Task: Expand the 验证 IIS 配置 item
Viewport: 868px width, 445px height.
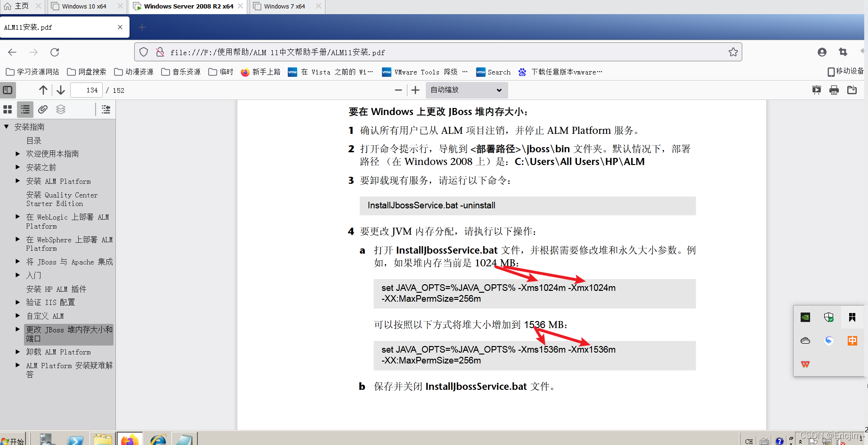Action: pyautogui.click(x=18, y=302)
